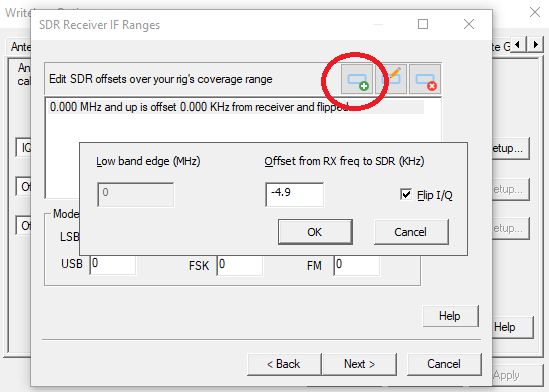The width and height of the screenshot is (549, 392).
Task: Edit the selected SDR offset range
Action: pos(391,79)
